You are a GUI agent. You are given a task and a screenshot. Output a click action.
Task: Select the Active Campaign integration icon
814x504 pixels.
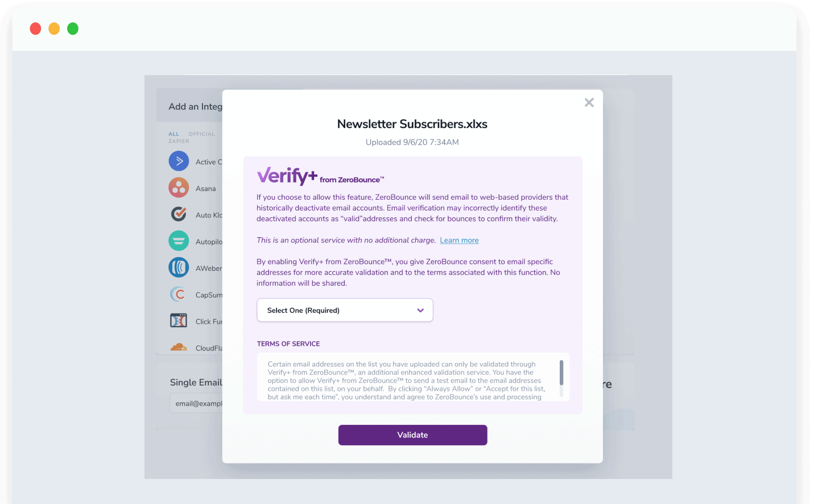[179, 161]
